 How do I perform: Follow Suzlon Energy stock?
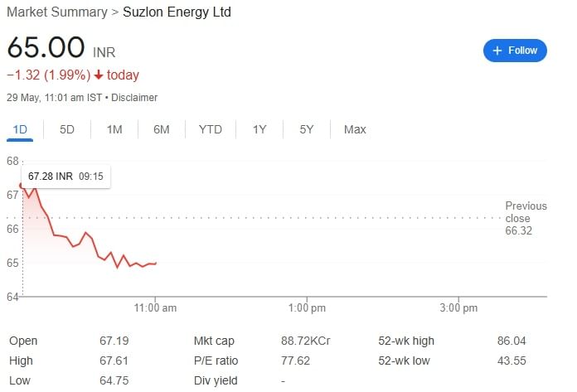pos(515,51)
